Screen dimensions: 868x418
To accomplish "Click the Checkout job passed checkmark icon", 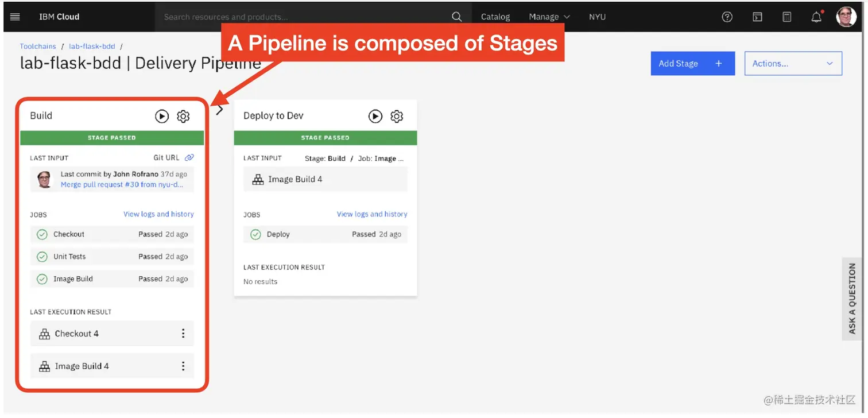I will point(42,234).
